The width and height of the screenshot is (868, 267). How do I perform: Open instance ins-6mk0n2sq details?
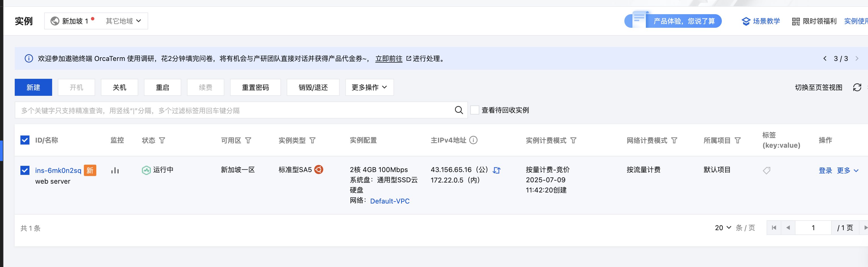click(x=58, y=171)
